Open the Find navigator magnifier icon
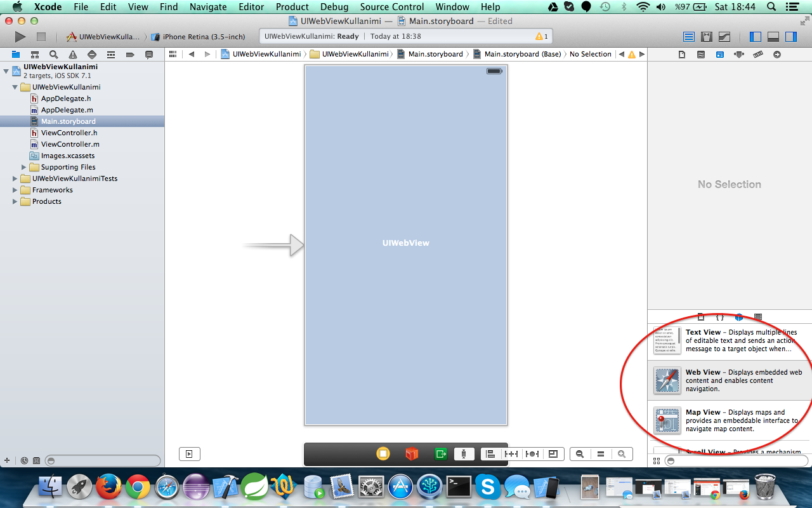The width and height of the screenshot is (812, 508). 54,55
